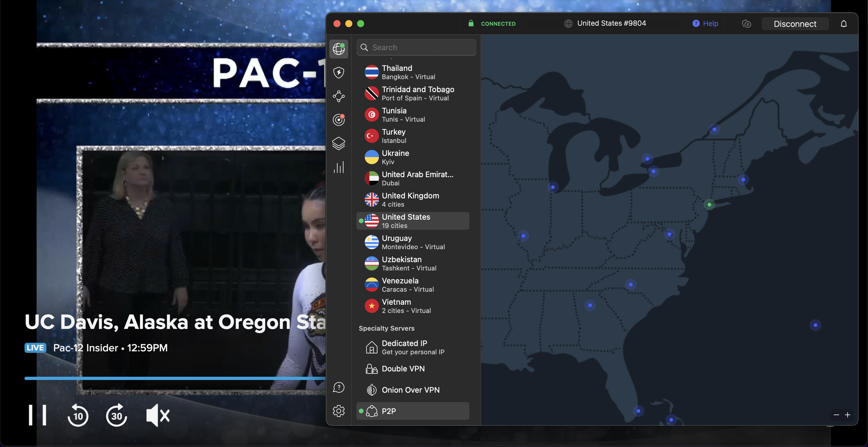This screenshot has height=447, width=868.
Task: Click United States #9804 server name
Action: pos(611,23)
